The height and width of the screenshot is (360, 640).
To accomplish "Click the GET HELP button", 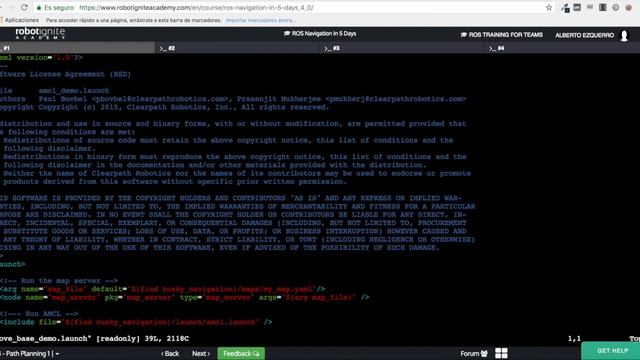I will click(611, 351).
